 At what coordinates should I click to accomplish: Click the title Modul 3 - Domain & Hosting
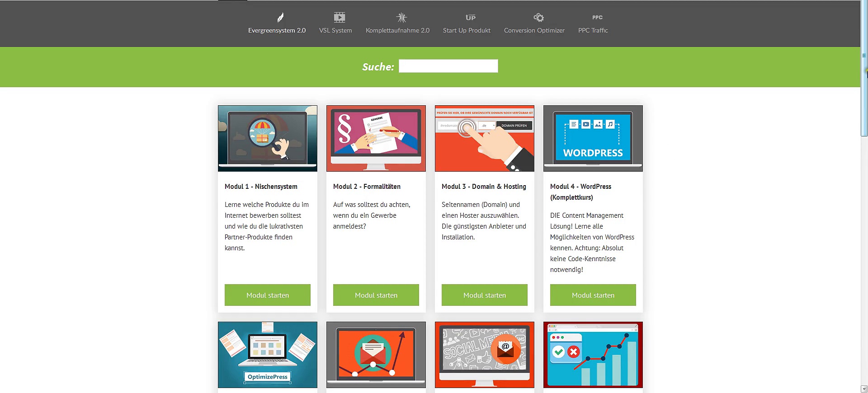tap(484, 187)
